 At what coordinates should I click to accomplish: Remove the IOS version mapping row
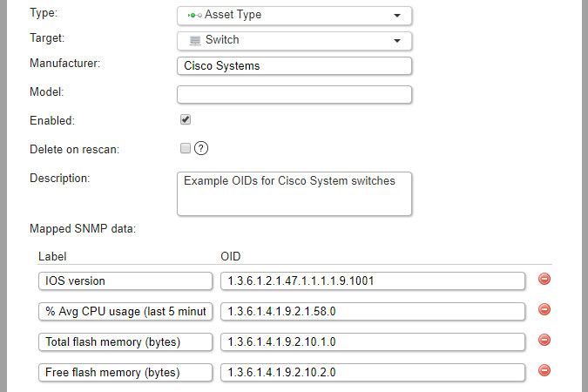[544, 280]
